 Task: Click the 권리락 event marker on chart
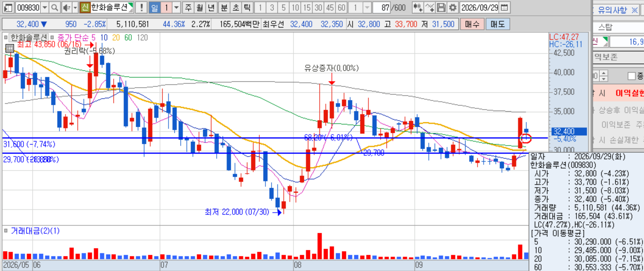click(89, 51)
